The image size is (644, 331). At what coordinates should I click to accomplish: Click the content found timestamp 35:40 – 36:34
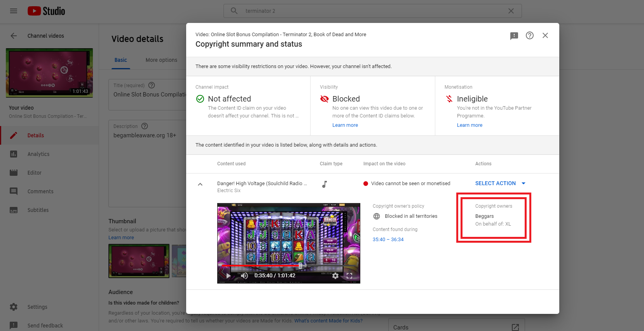(x=388, y=240)
